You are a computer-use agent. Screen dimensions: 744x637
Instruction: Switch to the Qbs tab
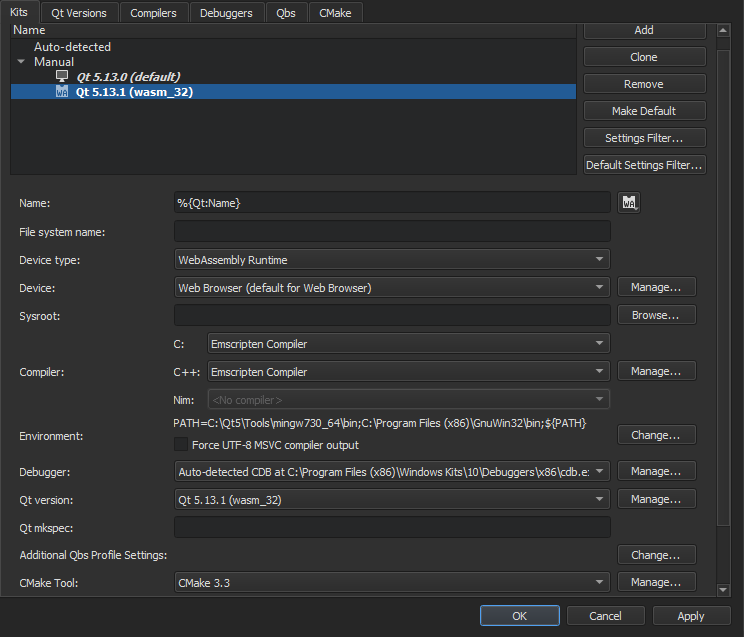click(286, 13)
